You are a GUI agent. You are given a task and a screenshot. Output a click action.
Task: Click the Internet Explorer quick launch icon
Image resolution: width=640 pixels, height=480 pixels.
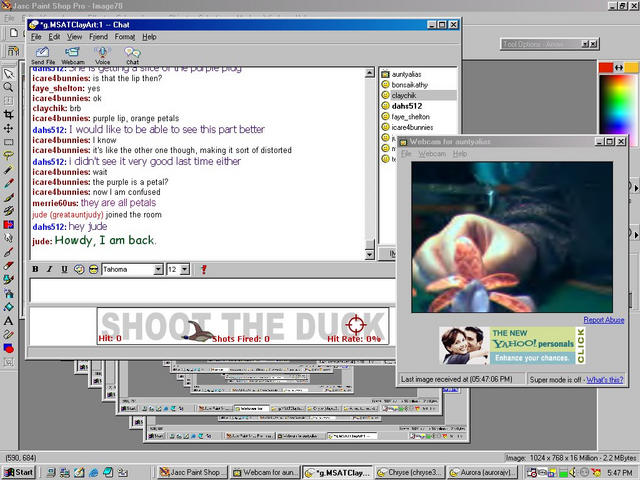point(93,472)
